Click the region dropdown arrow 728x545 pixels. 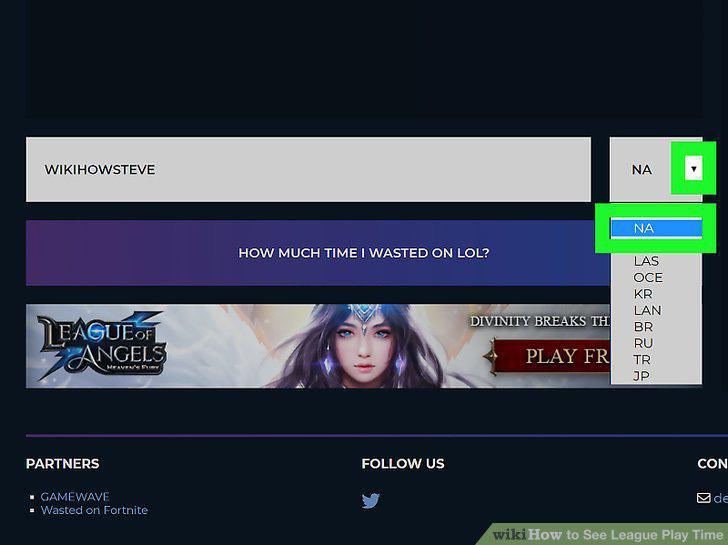click(694, 168)
